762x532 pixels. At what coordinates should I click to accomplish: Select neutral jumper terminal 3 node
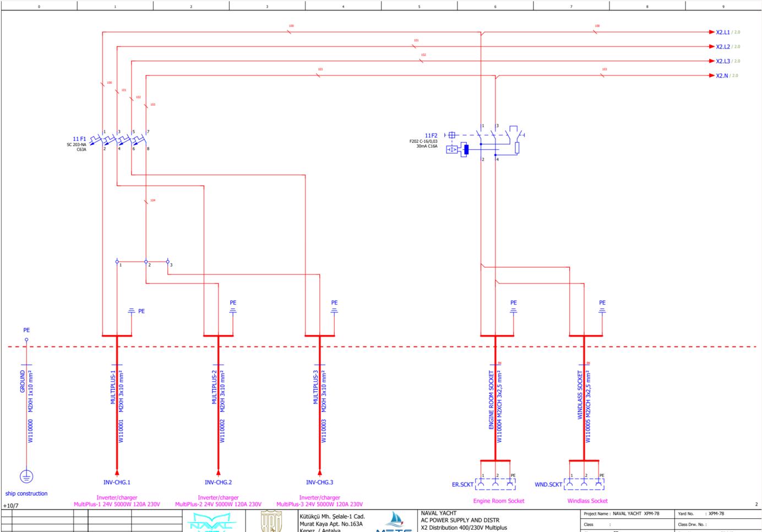168,262
